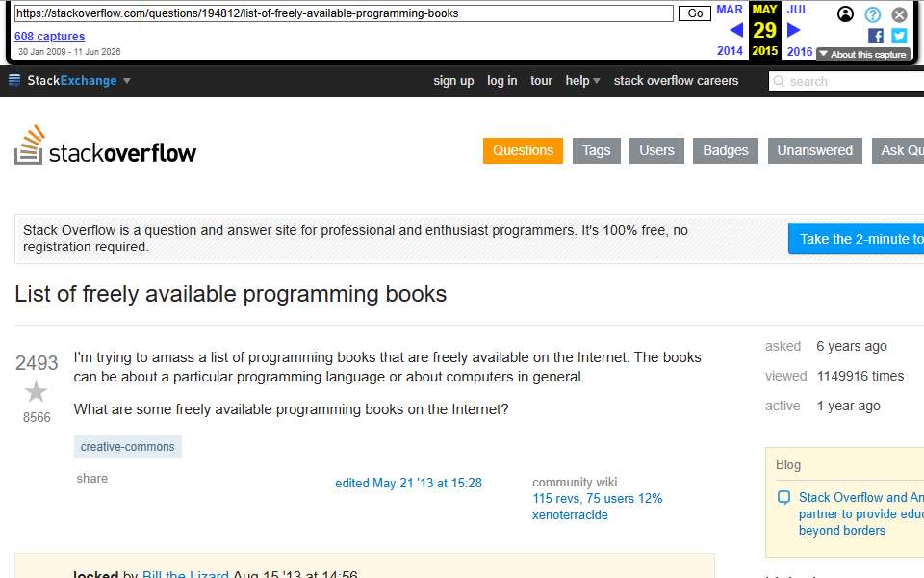Click the share link under question

[92, 479]
